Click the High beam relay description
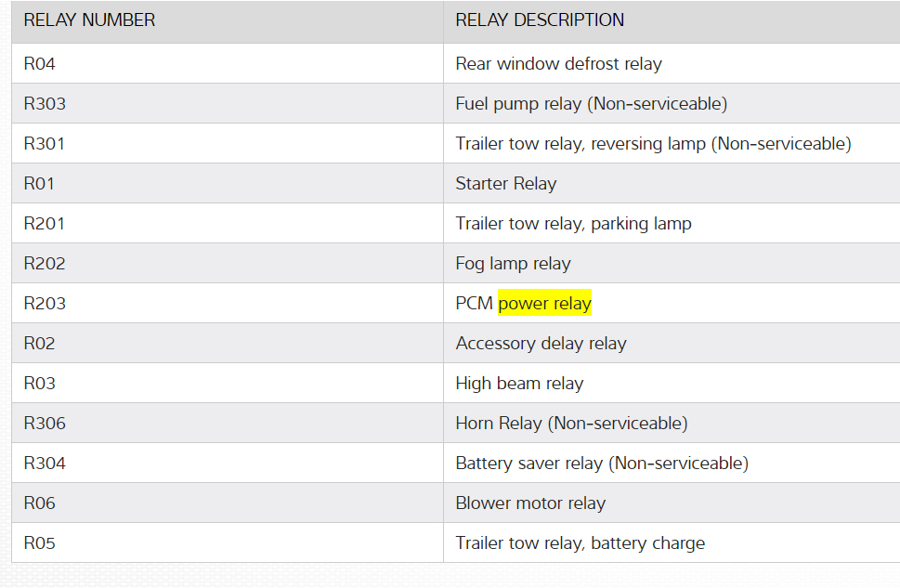Screen dimensions: 900x588 (x=519, y=384)
